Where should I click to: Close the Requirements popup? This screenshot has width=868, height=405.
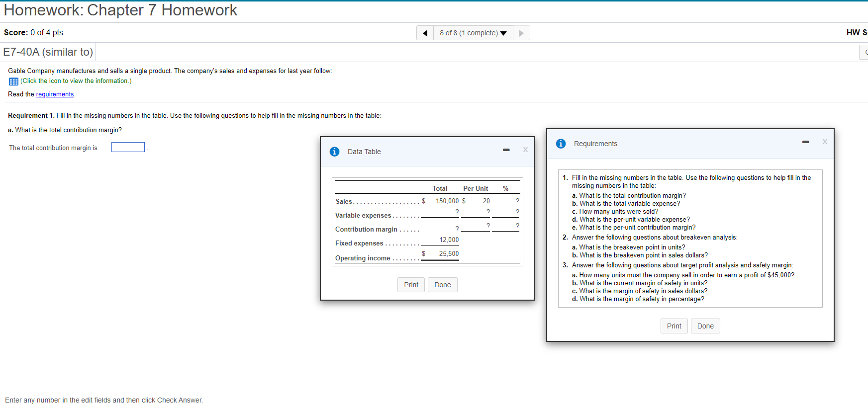coord(825,142)
